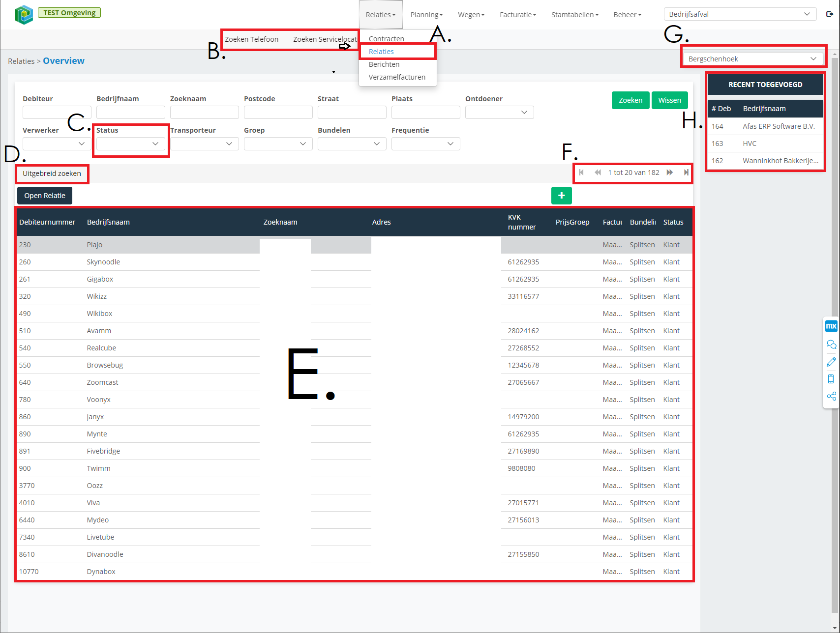Sort by Bedrijfsnaam column header
Screen dimensions: 840x633
pyautogui.click(x=108, y=222)
